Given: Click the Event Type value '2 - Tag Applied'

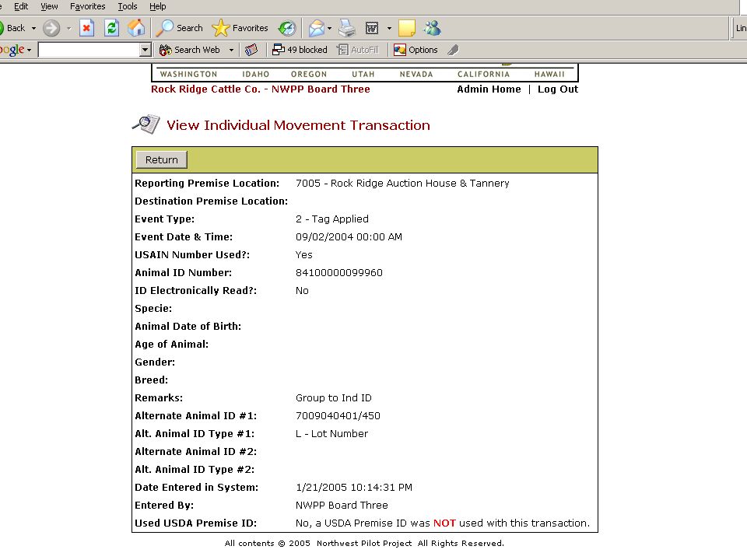Looking at the screenshot, I should 332,219.
